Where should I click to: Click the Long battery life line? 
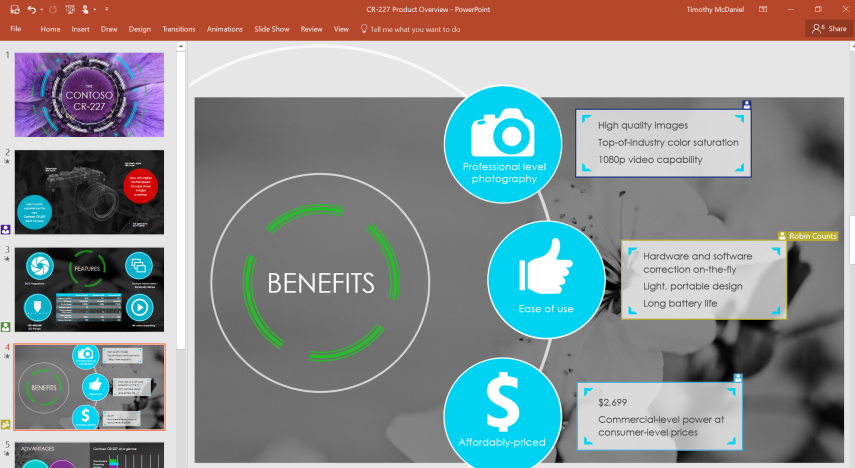680,303
